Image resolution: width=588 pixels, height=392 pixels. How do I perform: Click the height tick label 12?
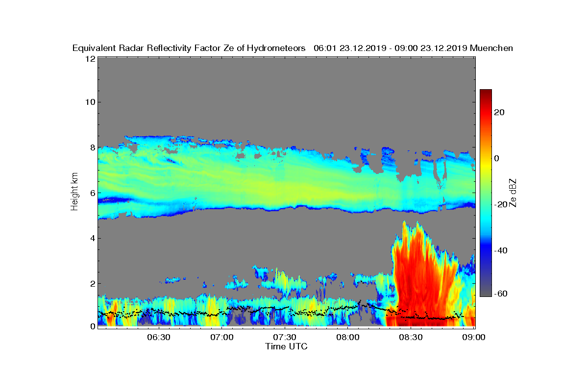90,58
